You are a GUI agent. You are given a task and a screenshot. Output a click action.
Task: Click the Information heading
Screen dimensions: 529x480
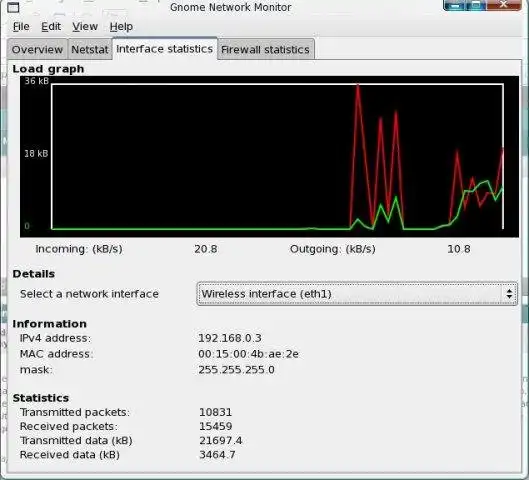(x=49, y=324)
